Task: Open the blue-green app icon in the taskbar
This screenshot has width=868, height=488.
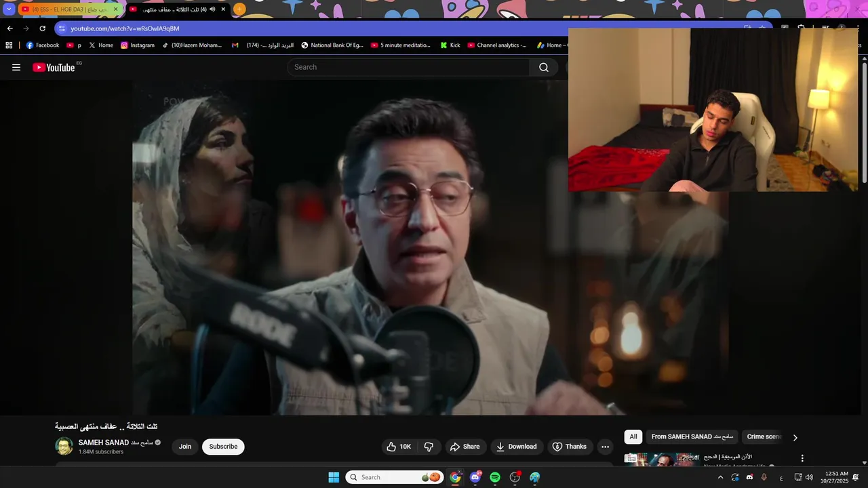Action: [535, 477]
